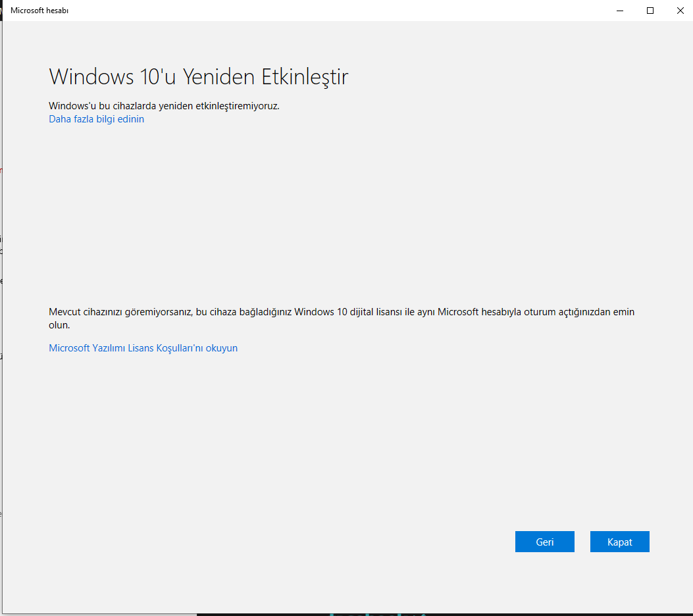This screenshot has height=616, width=693.
Task: Click the 'Mevcut cihazınızı göremiyorsanız' paragraph
Action: (342, 318)
